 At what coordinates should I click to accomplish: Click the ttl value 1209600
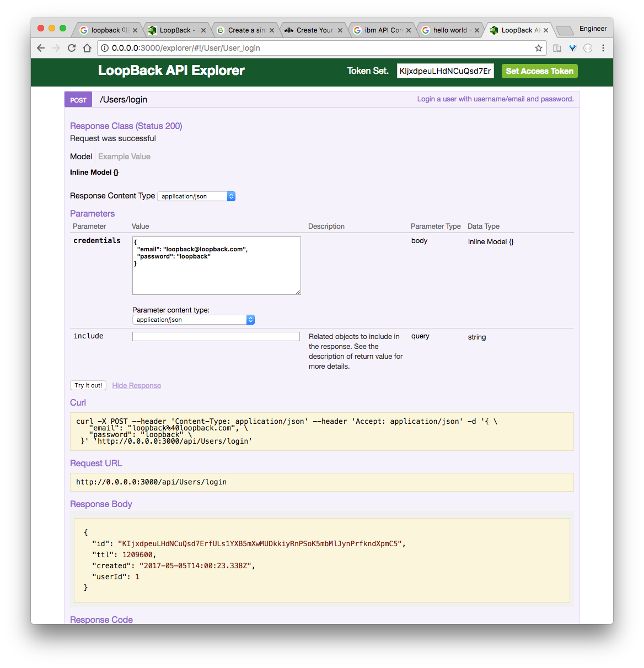[x=137, y=554]
